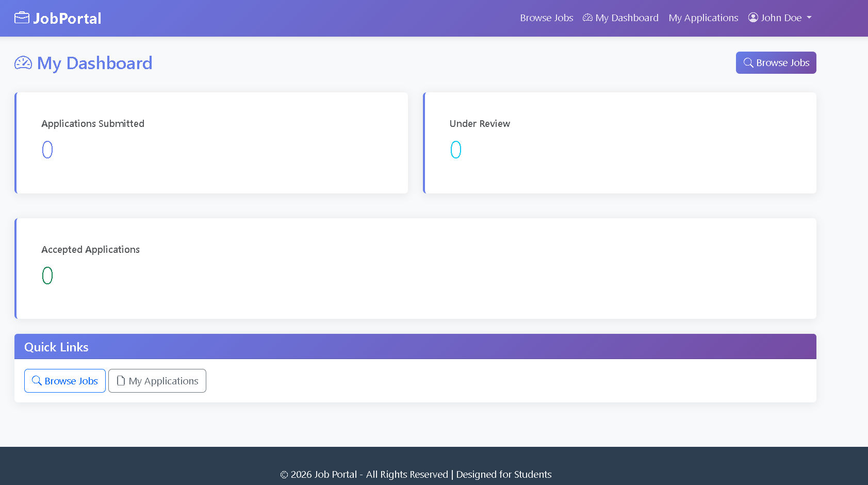Viewport: 868px width, 485px height.
Task: Open Browse Jobs under Quick Links
Action: [65, 381]
